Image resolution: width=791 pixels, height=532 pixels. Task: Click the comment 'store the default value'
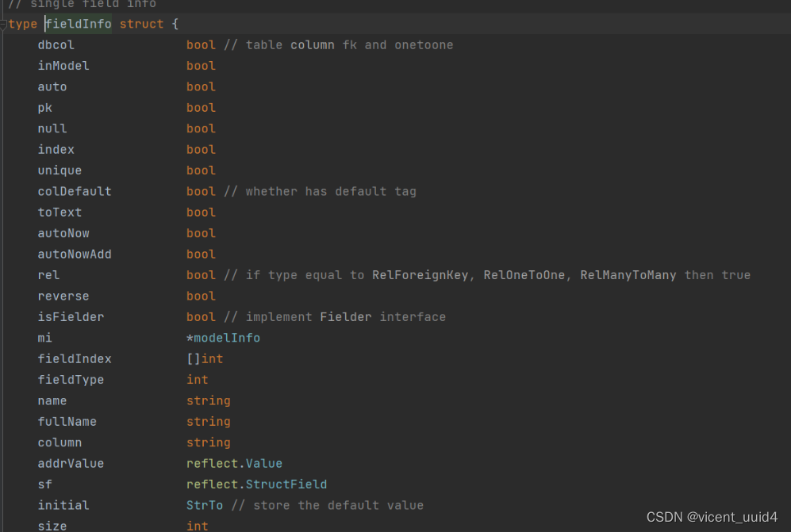click(339, 505)
